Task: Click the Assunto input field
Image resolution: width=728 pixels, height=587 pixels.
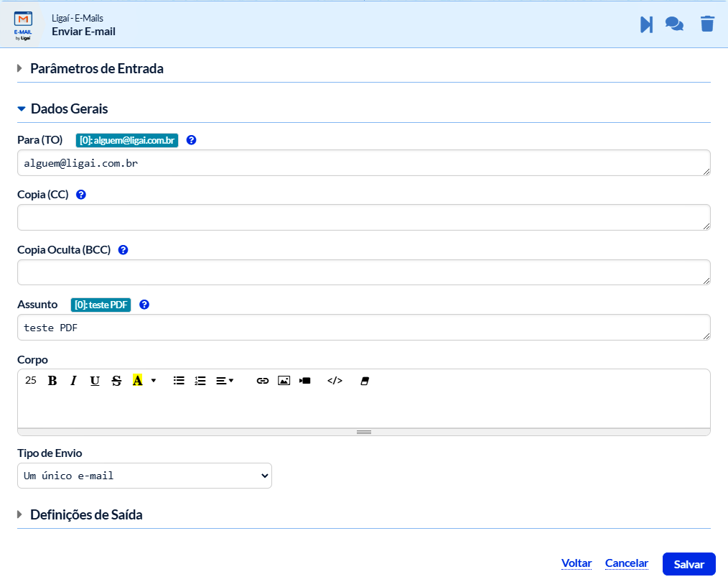Action: tap(363, 327)
